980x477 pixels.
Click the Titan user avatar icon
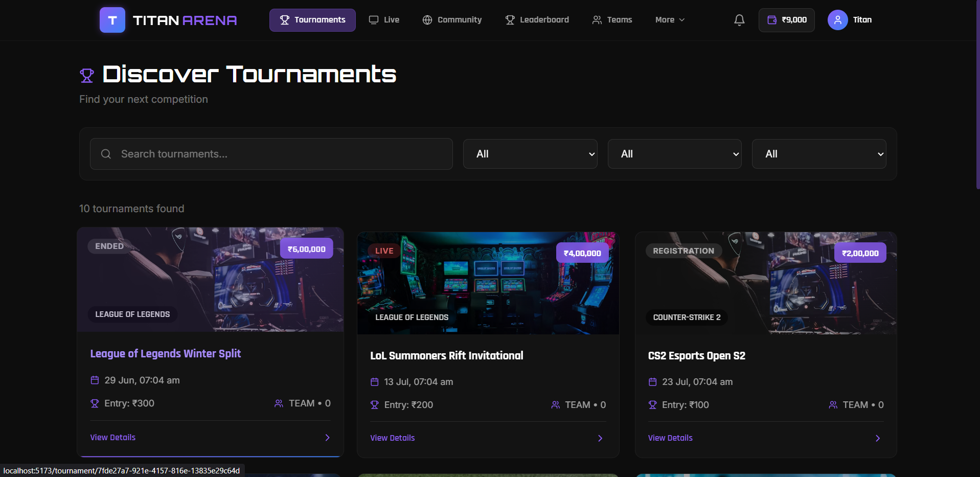coord(837,20)
